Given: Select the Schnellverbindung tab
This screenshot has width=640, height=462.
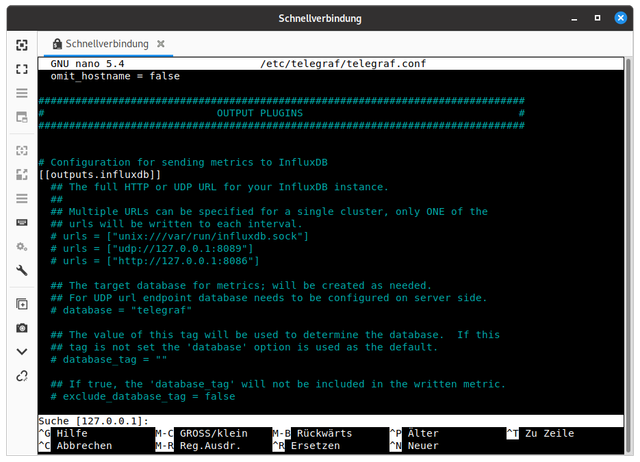Looking at the screenshot, I should pos(107,44).
